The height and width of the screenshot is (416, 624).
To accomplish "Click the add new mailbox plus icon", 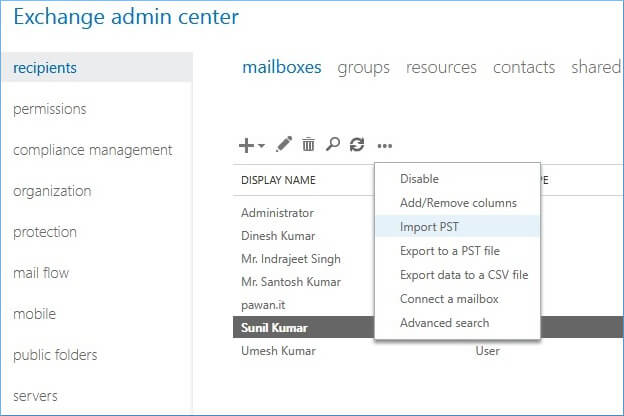I will (x=246, y=145).
